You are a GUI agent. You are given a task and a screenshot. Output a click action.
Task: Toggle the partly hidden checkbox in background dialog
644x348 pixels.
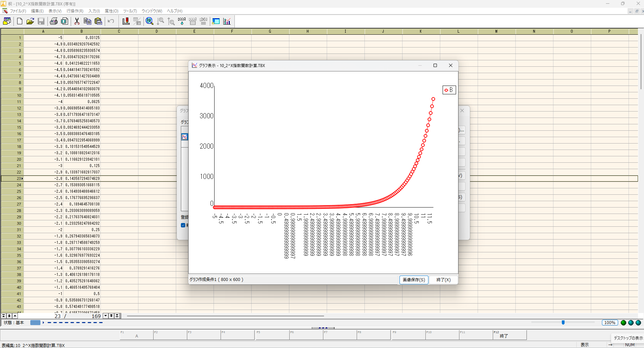coord(183,225)
